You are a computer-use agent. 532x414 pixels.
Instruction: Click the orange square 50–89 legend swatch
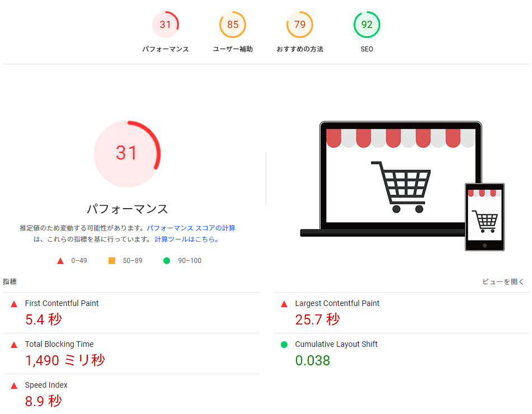click(x=112, y=261)
